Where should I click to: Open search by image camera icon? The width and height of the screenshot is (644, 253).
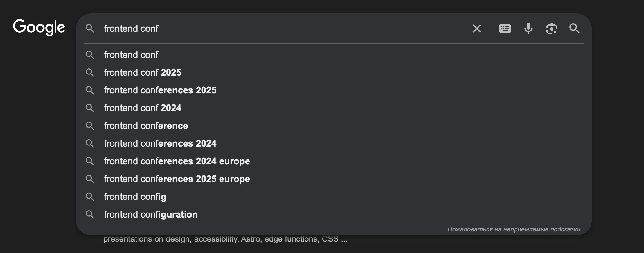tap(551, 28)
